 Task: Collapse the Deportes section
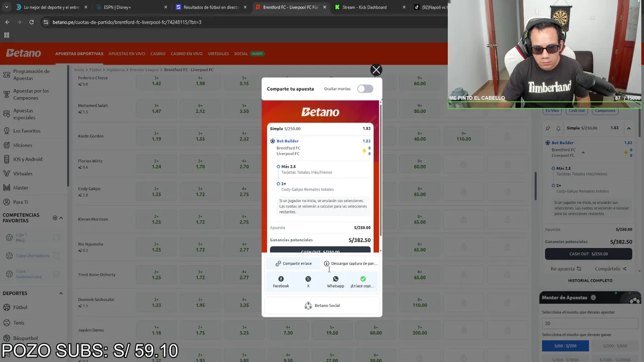coord(61,293)
